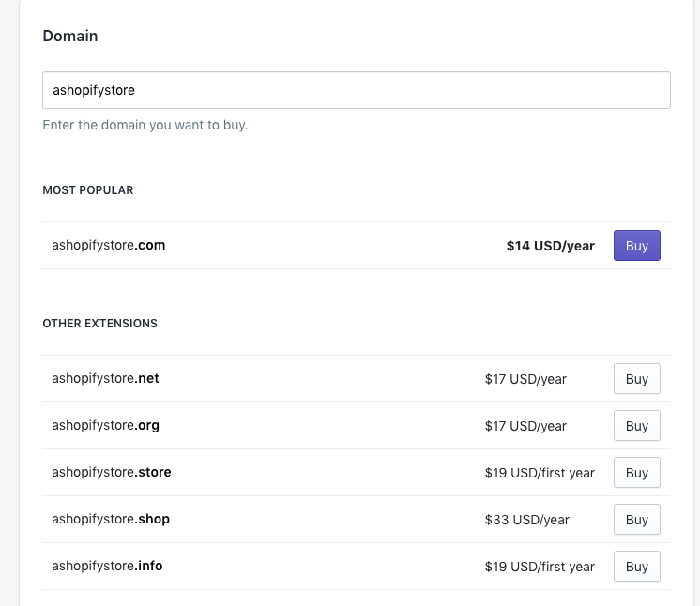Click the Domain heading

[x=70, y=36]
